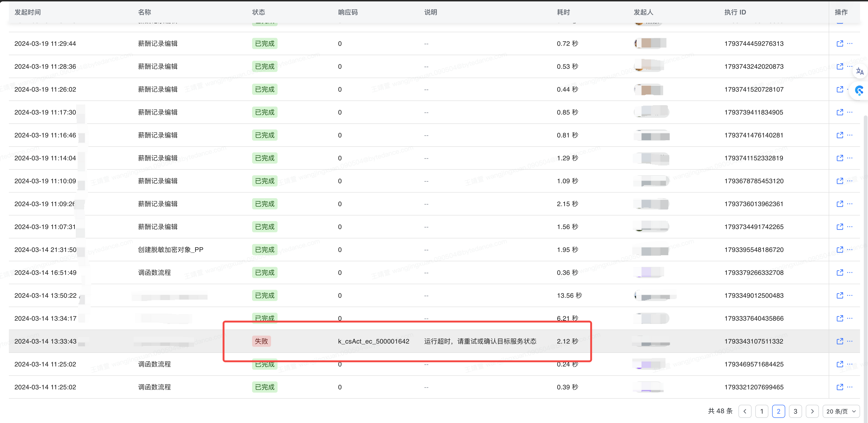Image resolution: width=868 pixels, height=423 pixels.
Task: Click duration 13.56 秒 cell
Action: (x=569, y=295)
